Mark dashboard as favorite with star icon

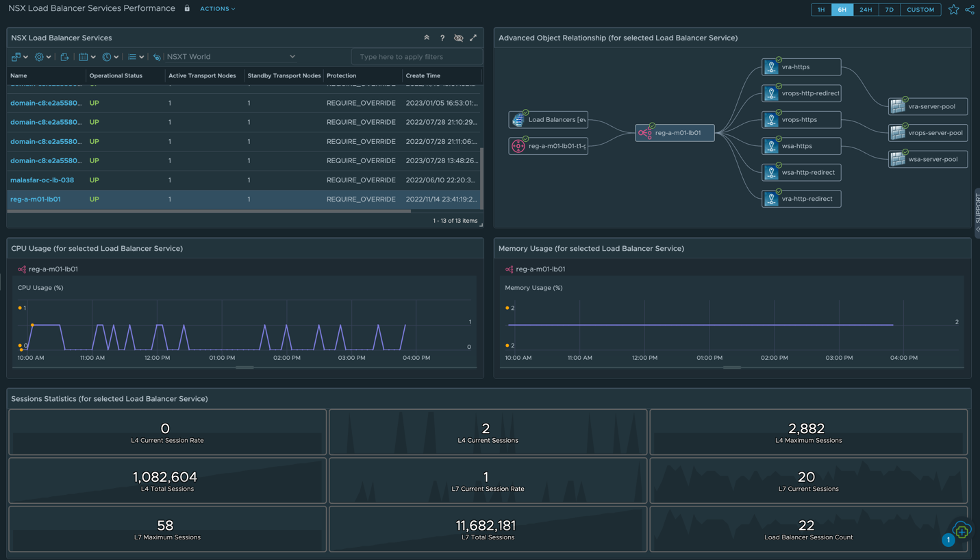[x=953, y=10]
